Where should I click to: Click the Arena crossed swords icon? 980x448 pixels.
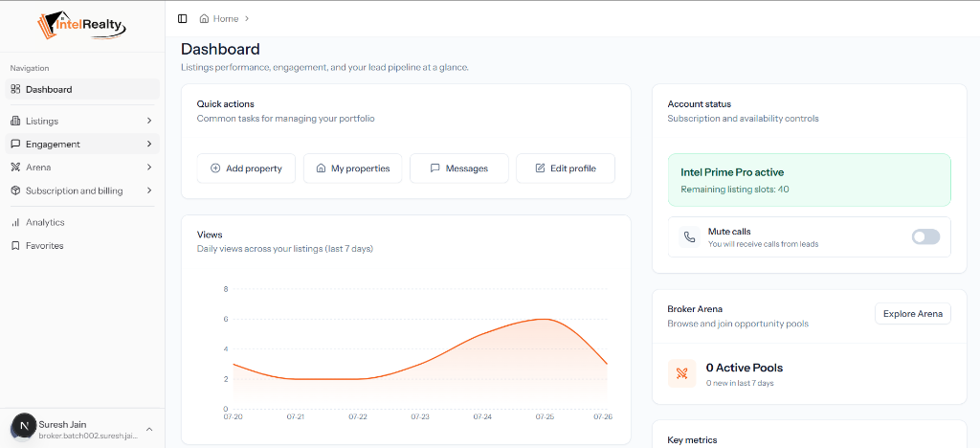(x=15, y=168)
